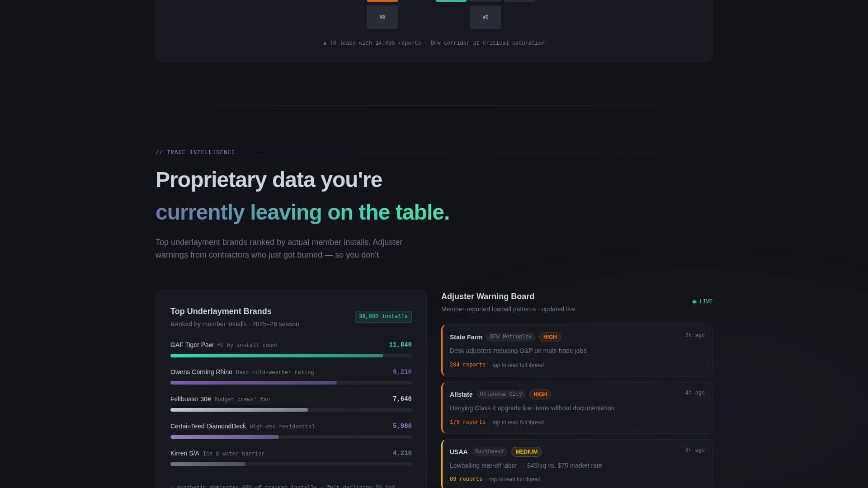This screenshot has width=868, height=488.
Task: Click the TX leads with 14,035 reports caption
Action: (x=434, y=43)
